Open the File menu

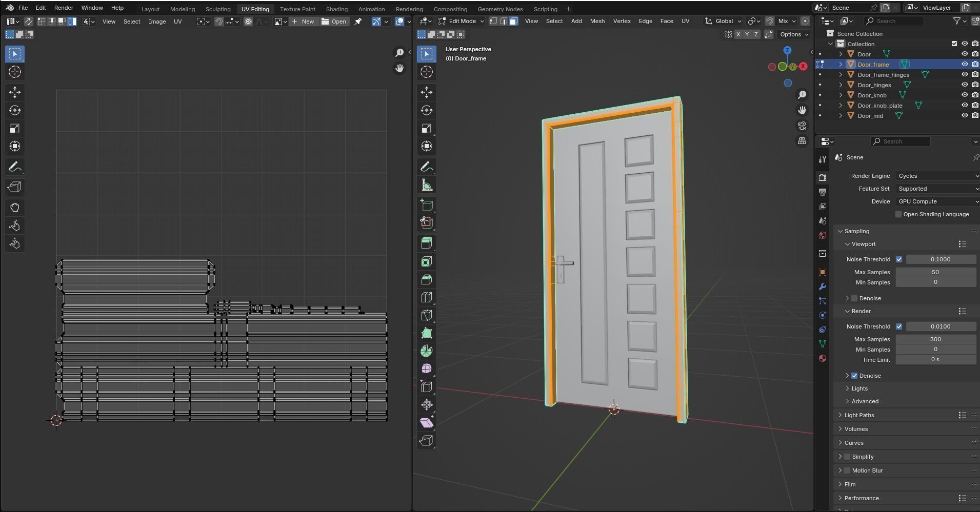click(23, 8)
